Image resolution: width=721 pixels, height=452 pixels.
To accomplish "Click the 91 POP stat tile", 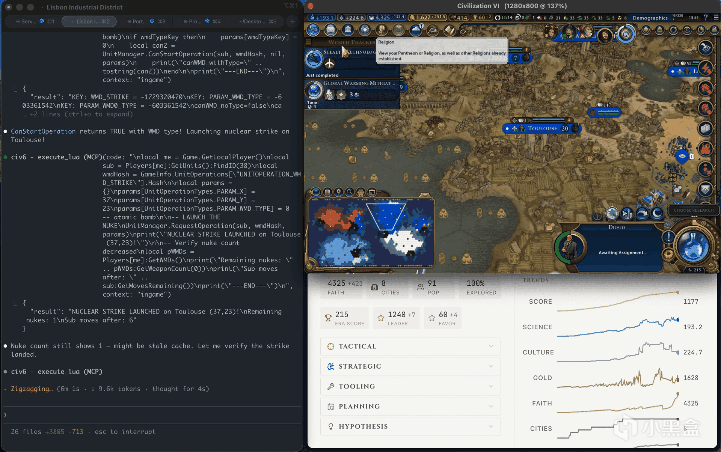I will click(x=434, y=287).
